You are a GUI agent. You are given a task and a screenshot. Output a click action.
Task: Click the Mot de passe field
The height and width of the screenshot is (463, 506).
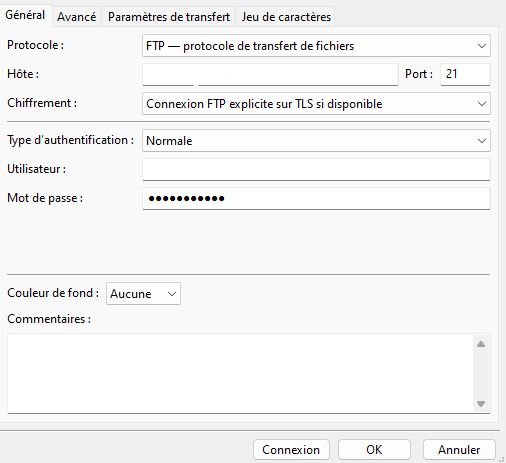coord(316,199)
